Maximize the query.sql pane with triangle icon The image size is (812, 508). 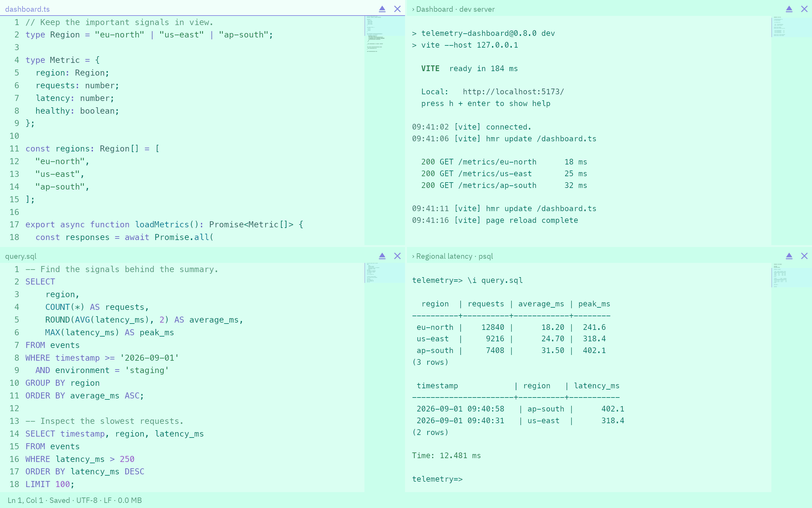point(382,256)
